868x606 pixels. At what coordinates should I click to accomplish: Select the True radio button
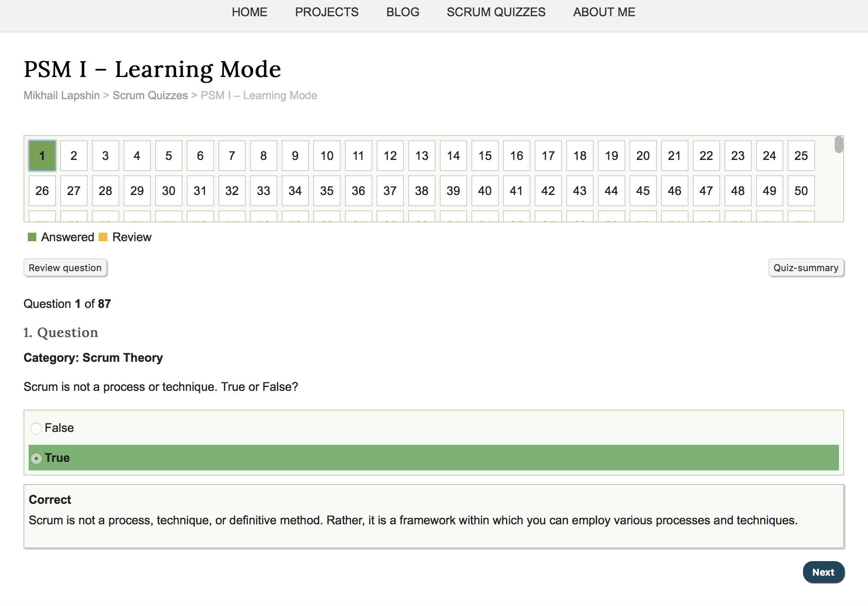coord(36,458)
